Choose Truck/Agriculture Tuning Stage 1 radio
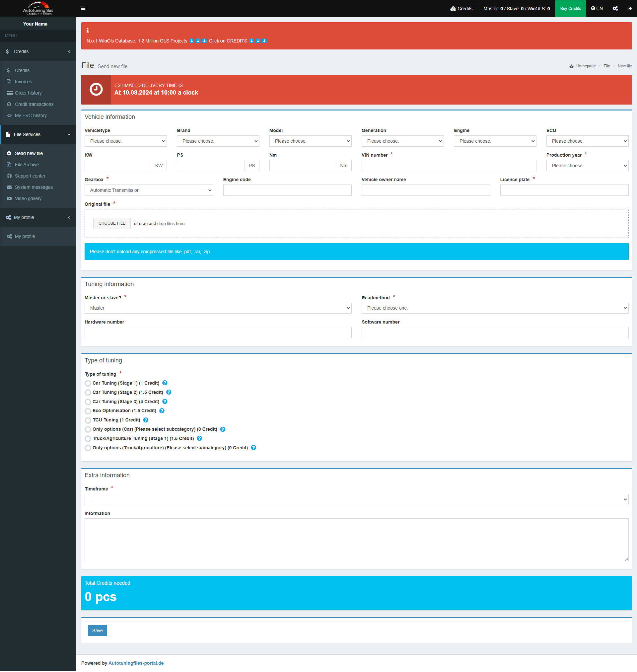The image size is (637, 672). pyautogui.click(x=88, y=439)
